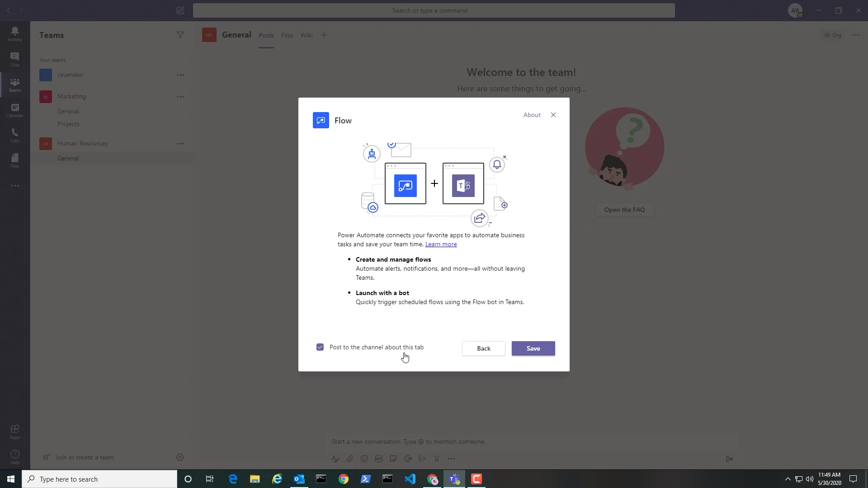Select the Human Resources team

coord(82,143)
